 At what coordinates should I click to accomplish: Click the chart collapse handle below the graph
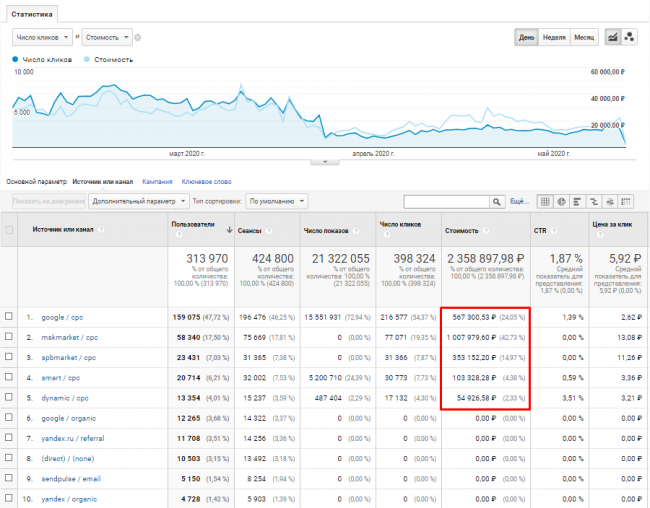pos(325,160)
